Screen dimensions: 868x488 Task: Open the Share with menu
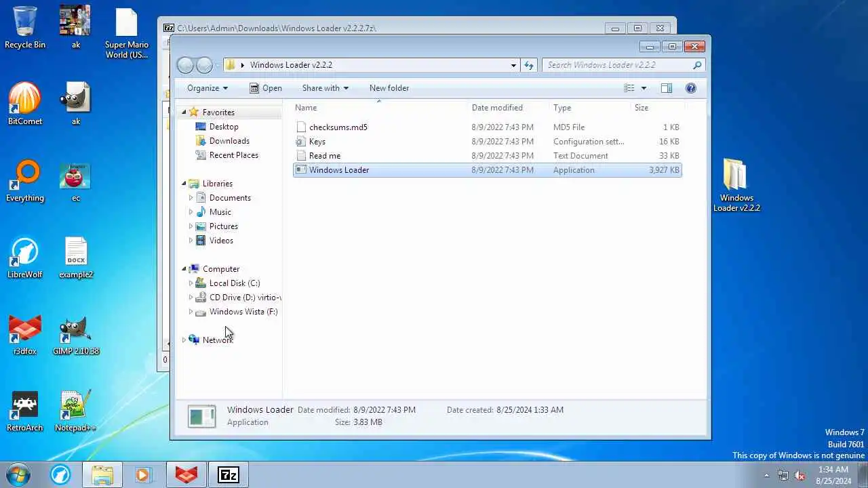click(325, 88)
